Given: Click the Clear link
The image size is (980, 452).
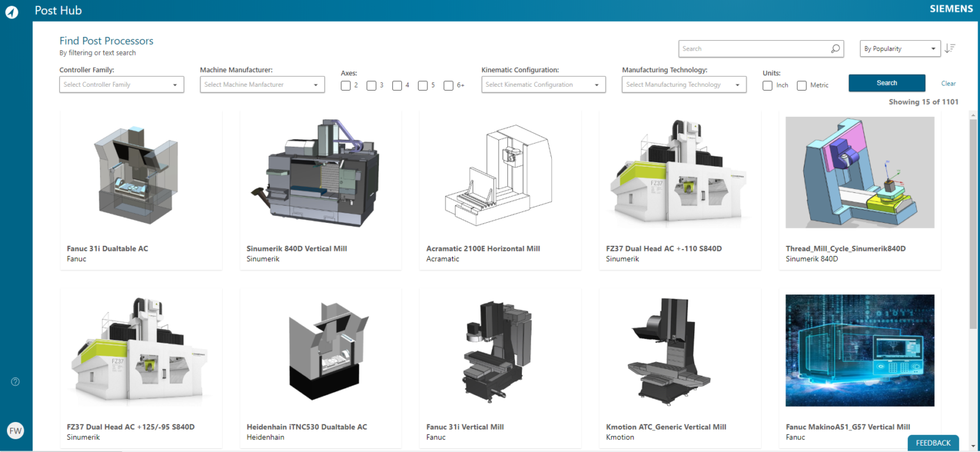Looking at the screenshot, I should point(948,83).
